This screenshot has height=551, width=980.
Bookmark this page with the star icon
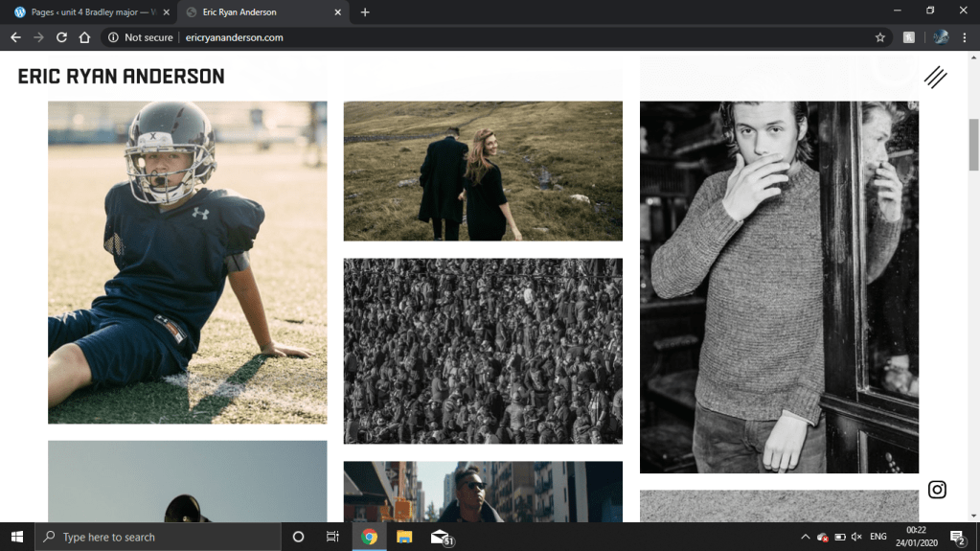click(879, 37)
